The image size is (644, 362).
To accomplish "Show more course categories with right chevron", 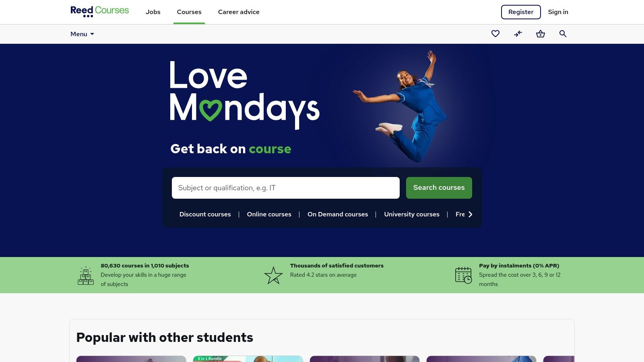I will pyautogui.click(x=470, y=214).
